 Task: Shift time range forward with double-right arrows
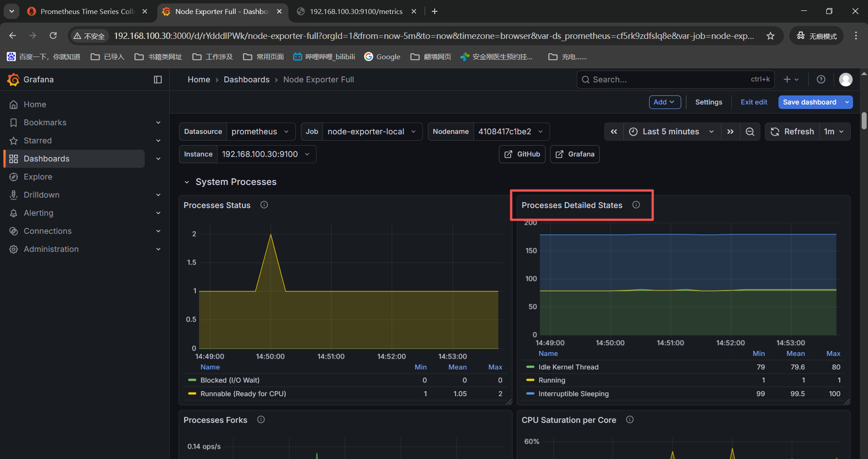pyautogui.click(x=730, y=132)
